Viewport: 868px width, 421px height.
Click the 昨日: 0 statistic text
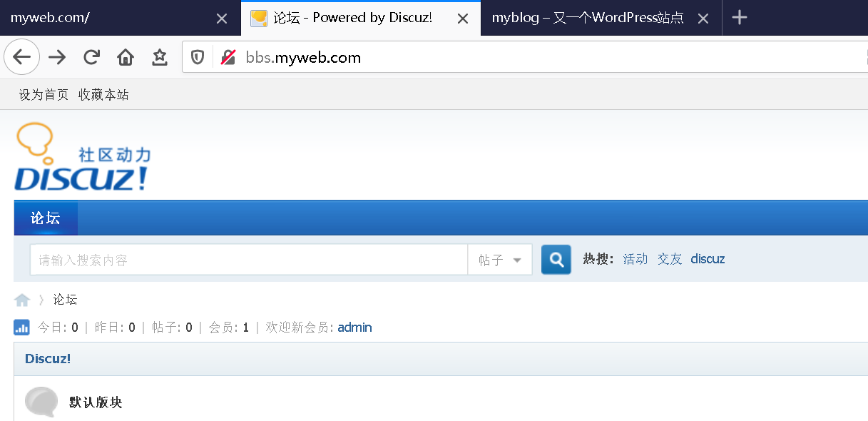[x=115, y=328]
